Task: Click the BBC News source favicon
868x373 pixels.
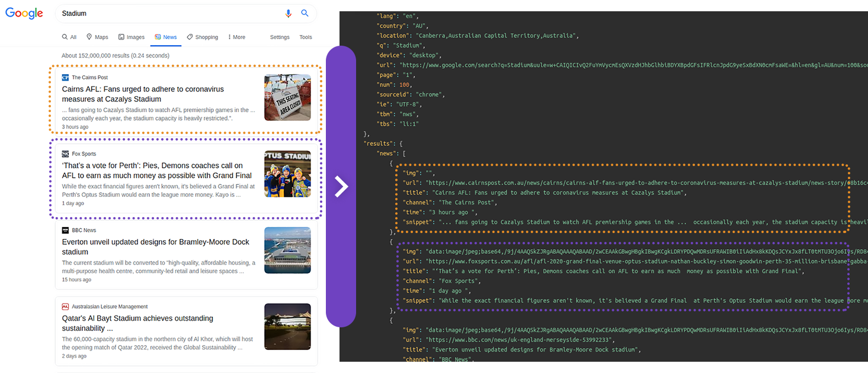Action: (x=66, y=230)
